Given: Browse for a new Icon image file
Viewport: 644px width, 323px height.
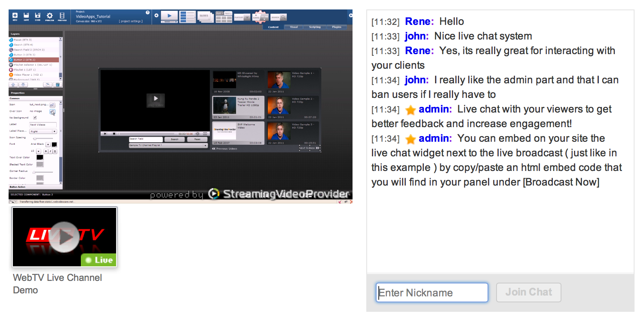Looking at the screenshot, I should tap(52, 104).
